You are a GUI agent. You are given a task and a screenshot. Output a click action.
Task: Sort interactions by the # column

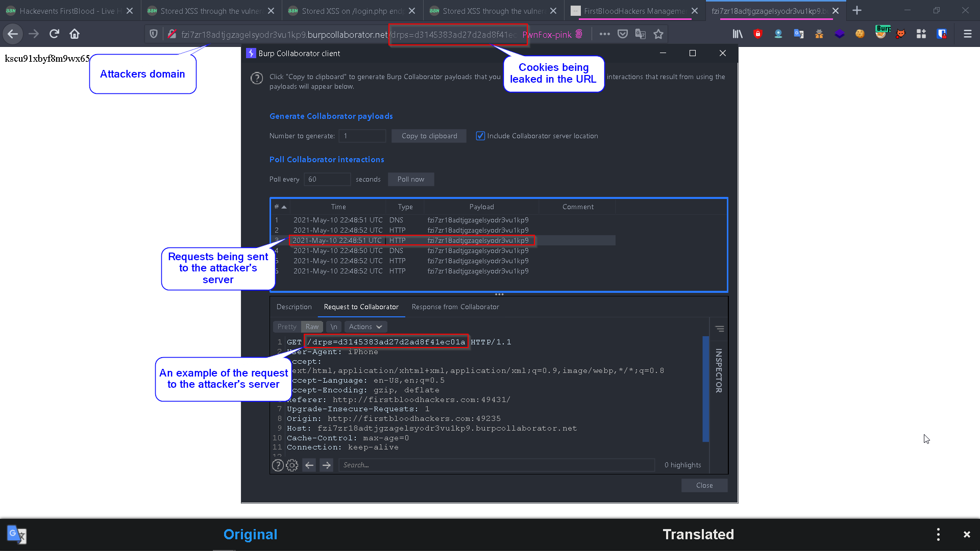[x=280, y=207]
